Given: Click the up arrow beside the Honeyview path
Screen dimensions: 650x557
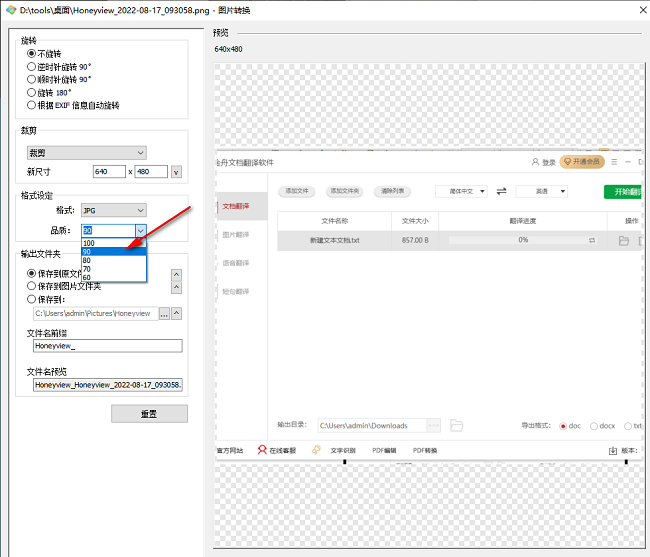Looking at the screenshot, I should [177, 313].
